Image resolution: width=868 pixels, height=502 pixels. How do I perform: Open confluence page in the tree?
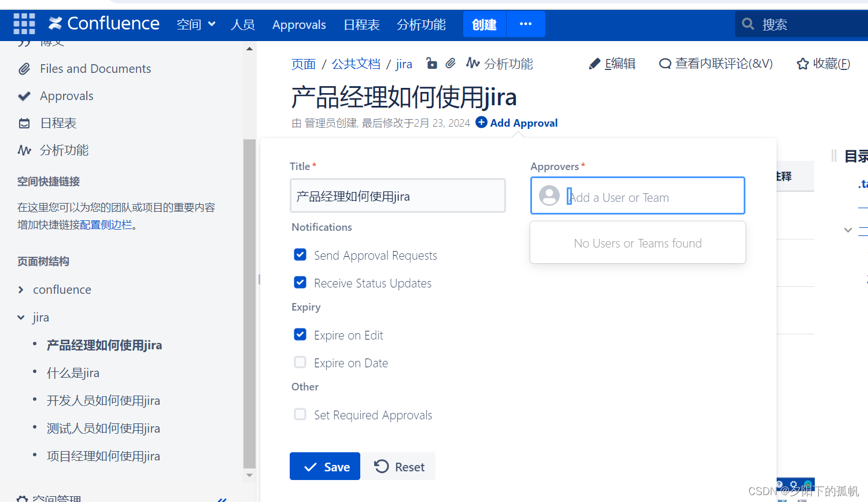click(62, 290)
